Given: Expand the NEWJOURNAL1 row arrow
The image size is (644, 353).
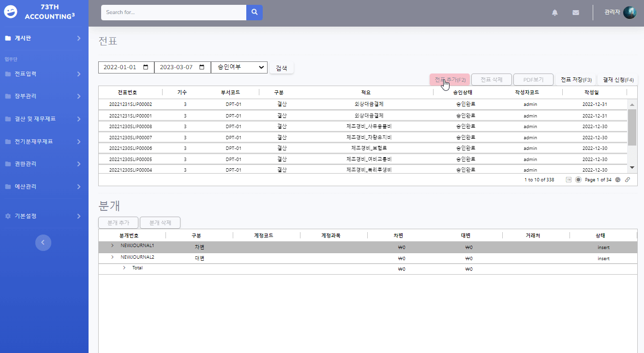Looking at the screenshot, I should [x=112, y=246].
